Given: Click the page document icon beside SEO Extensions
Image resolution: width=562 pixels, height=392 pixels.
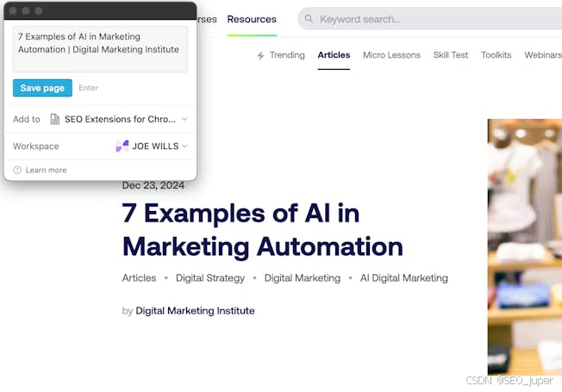Looking at the screenshot, I should 55,119.
